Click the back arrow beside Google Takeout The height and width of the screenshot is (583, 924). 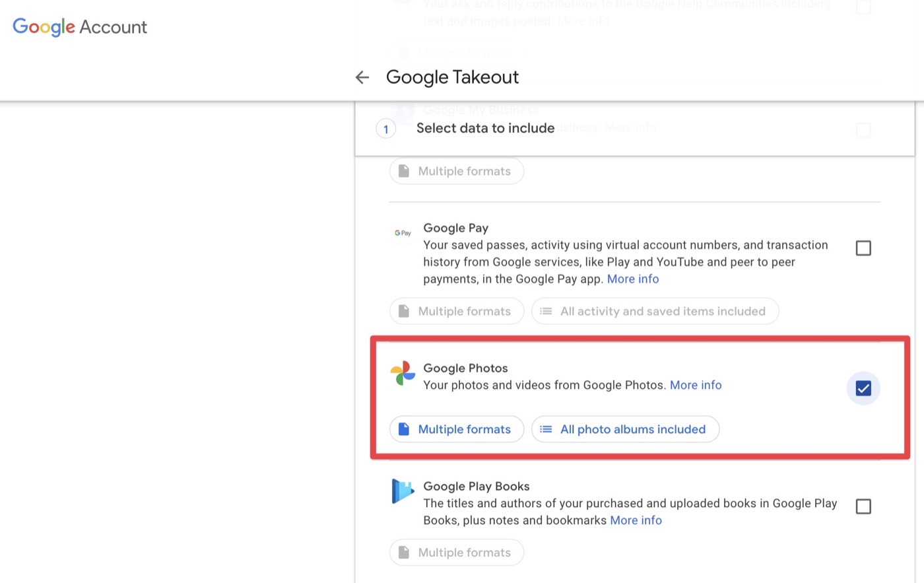pos(362,77)
